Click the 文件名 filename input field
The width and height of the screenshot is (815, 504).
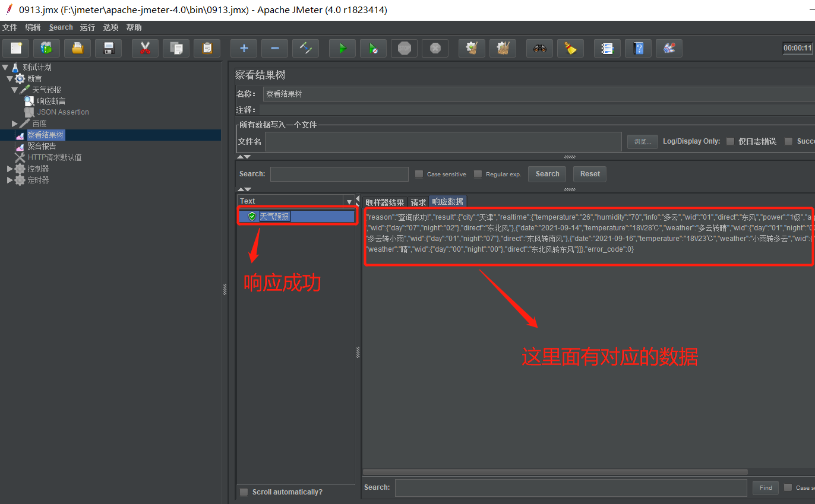(443, 141)
